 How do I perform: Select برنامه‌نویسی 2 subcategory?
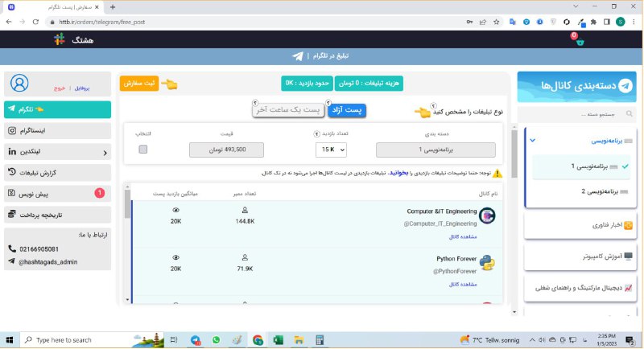pos(580,191)
